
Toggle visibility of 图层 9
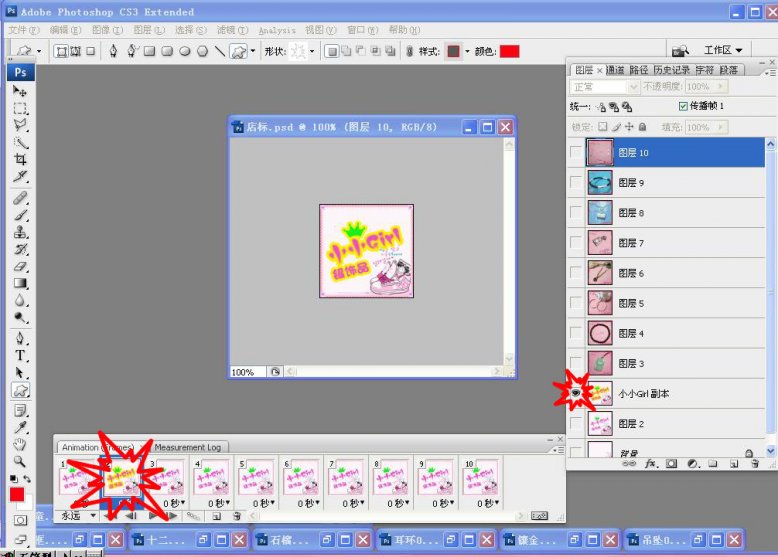(x=576, y=183)
